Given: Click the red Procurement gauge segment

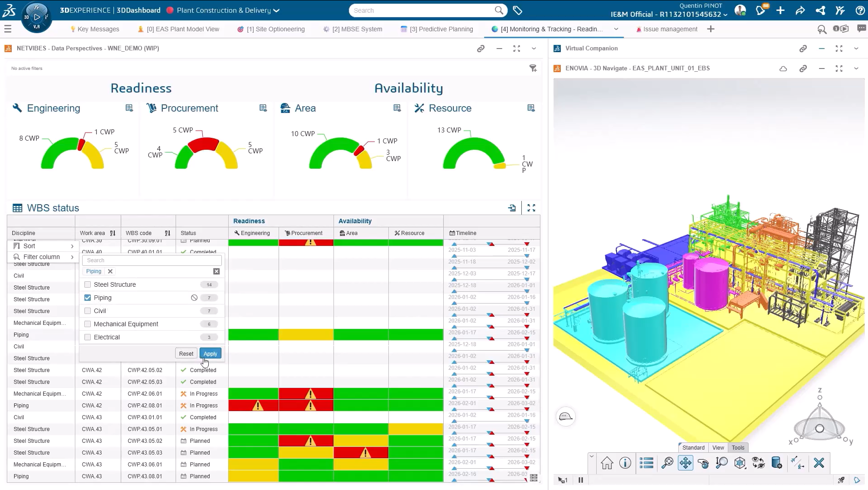Looking at the screenshot, I should pyautogui.click(x=204, y=144).
